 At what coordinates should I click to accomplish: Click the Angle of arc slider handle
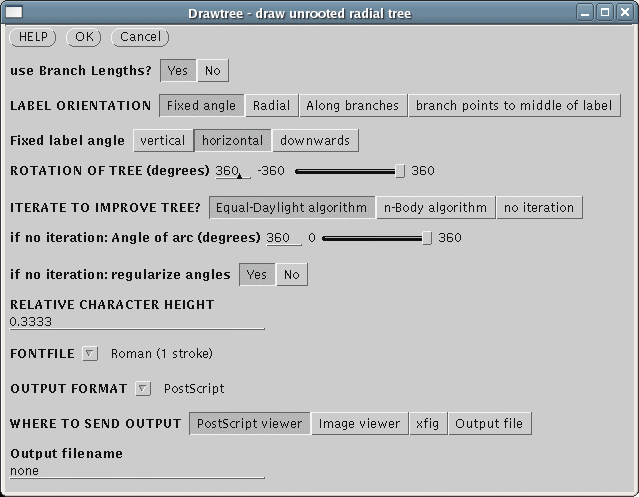pyautogui.click(x=427, y=238)
